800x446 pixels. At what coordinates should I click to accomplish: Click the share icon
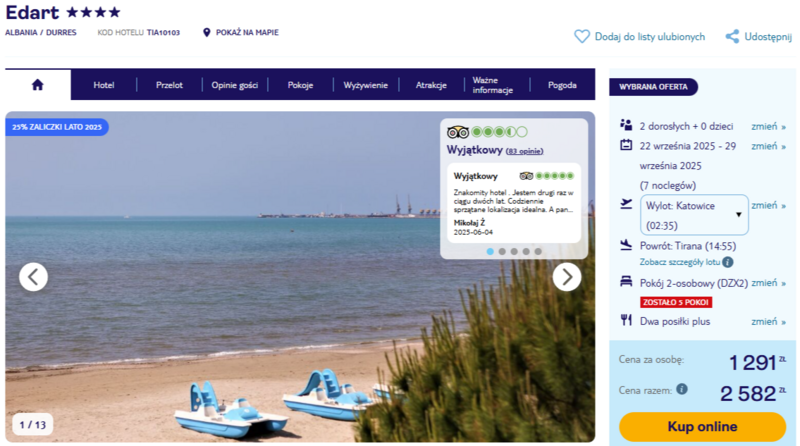pos(732,36)
